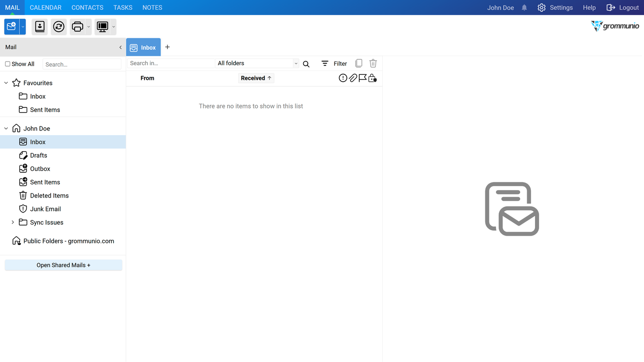Viewport: 644px width, 362px height.
Task: Sort by attachment paperclip column icon
Action: [353, 78]
